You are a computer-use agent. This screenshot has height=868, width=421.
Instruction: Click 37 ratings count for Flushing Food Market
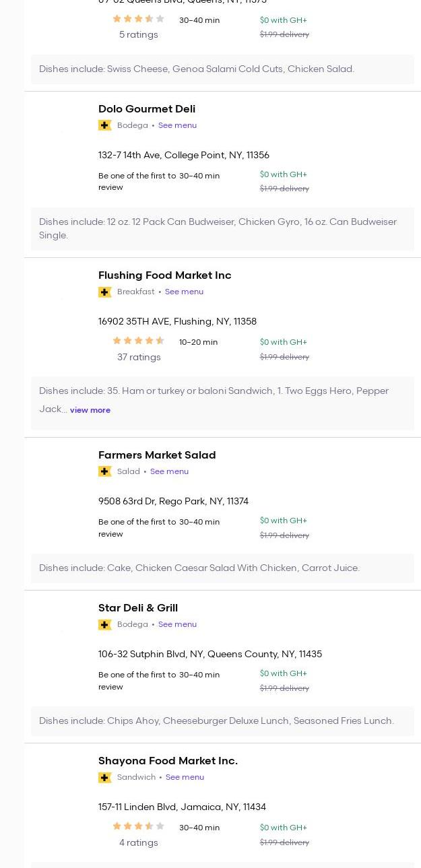(139, 358)
